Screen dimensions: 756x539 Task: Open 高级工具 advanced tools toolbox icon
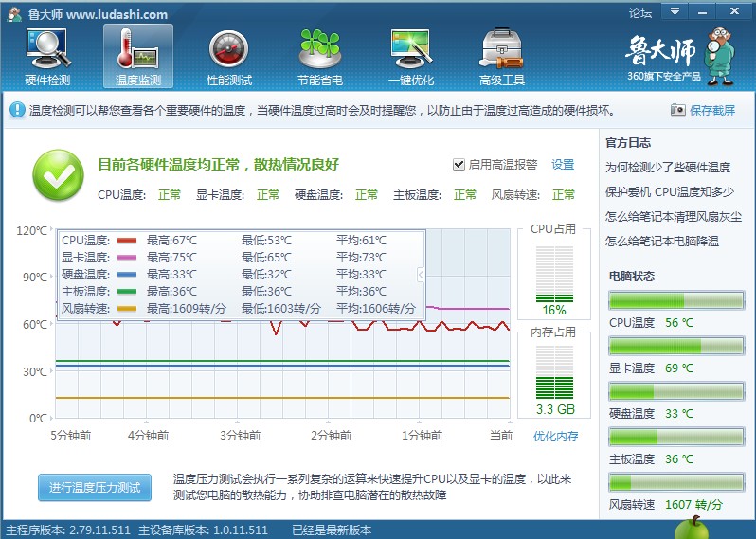(x=502, y=57)
